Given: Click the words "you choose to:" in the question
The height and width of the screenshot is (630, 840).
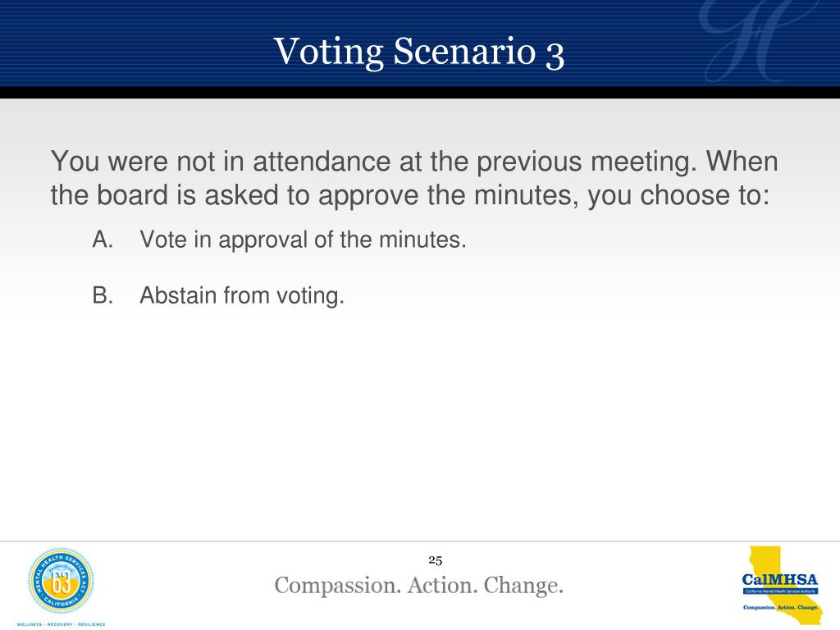Looking at the screenshot, I should [678, 195].
